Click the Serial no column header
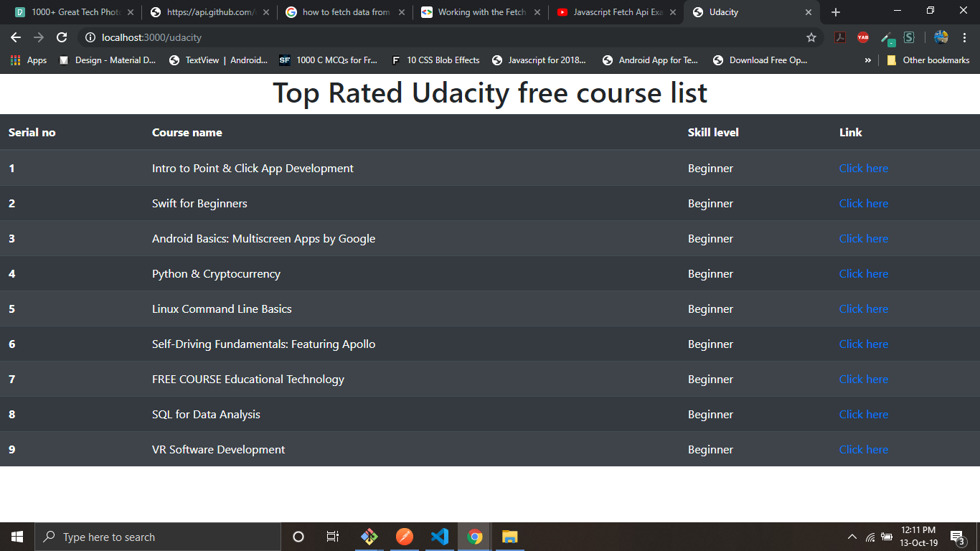Screen dimensions: 980x551 32,133
